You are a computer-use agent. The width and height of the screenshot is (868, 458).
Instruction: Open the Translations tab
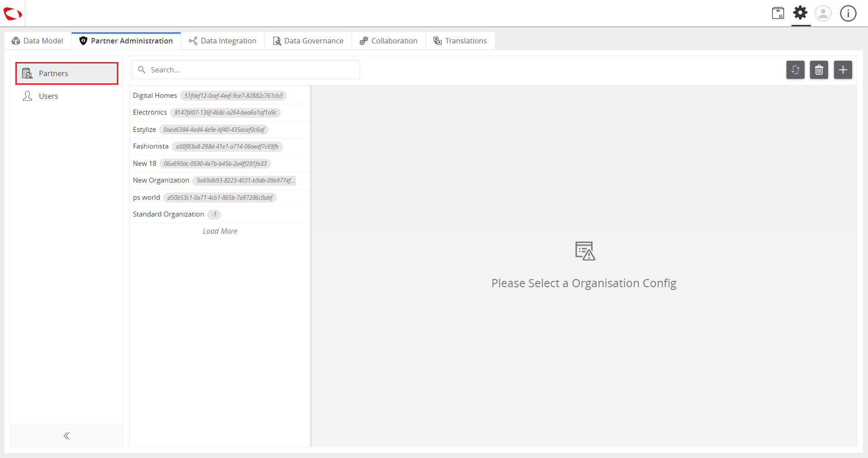point(460,41)
